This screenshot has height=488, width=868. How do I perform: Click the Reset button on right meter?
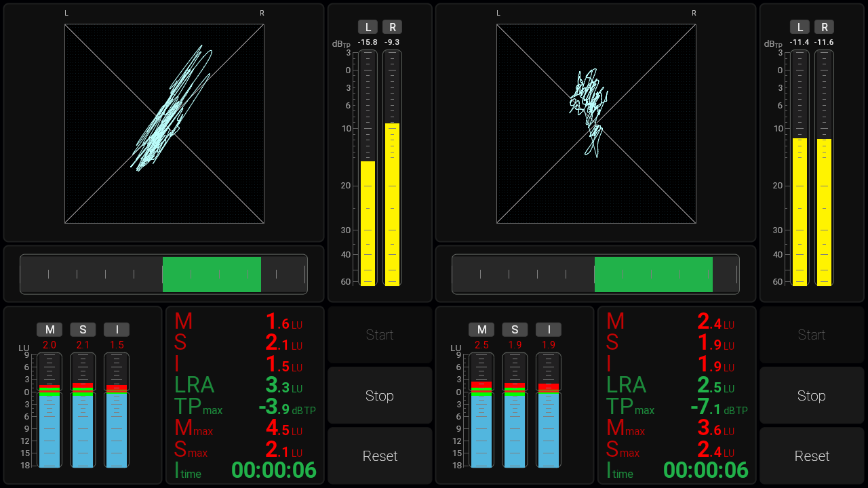point(811,456)
